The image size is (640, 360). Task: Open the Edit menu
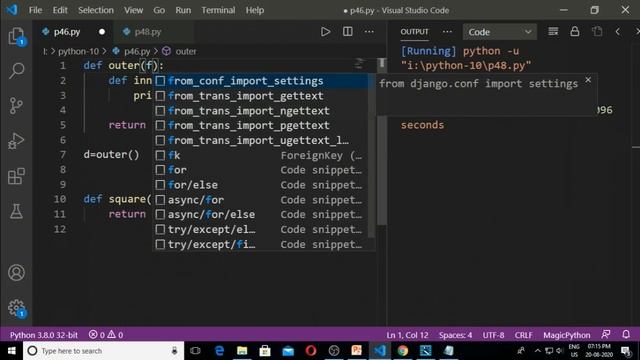click(60, 10)
